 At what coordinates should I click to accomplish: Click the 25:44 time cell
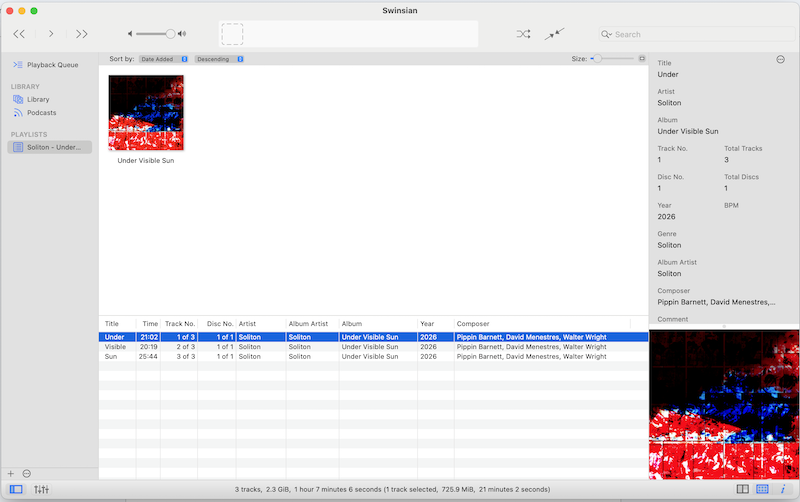(148, 357)
